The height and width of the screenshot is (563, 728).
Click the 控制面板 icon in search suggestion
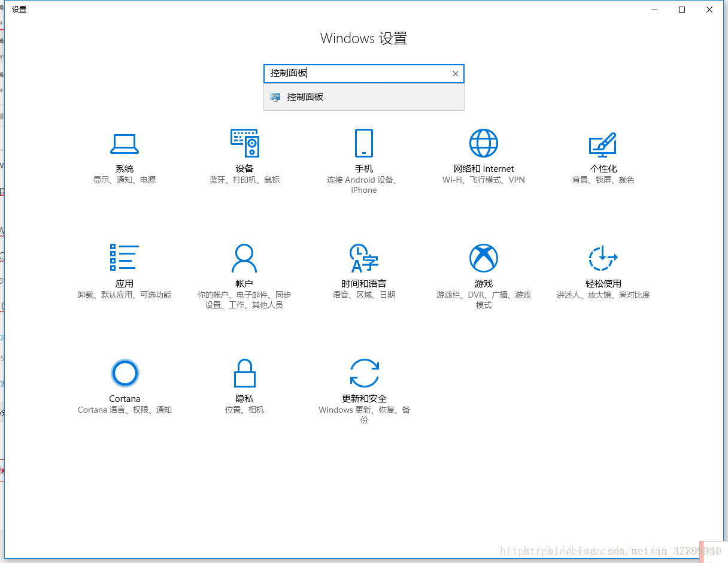tap(275, 97)
